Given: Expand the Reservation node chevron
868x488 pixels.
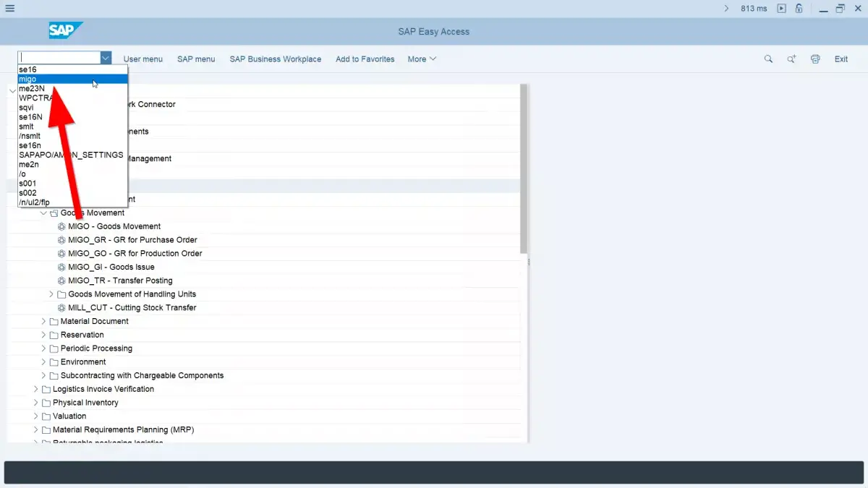Looking at the screenshot, I should point(43,335).
